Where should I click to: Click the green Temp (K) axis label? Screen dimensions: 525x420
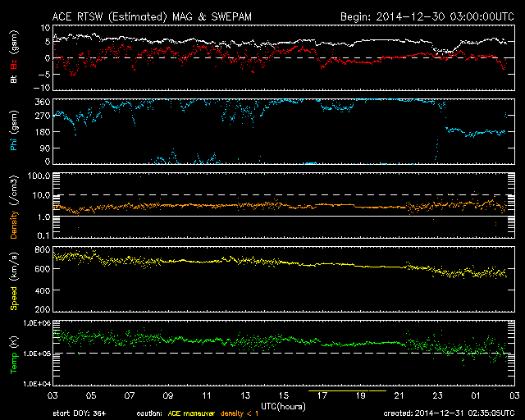pos(14,352)
